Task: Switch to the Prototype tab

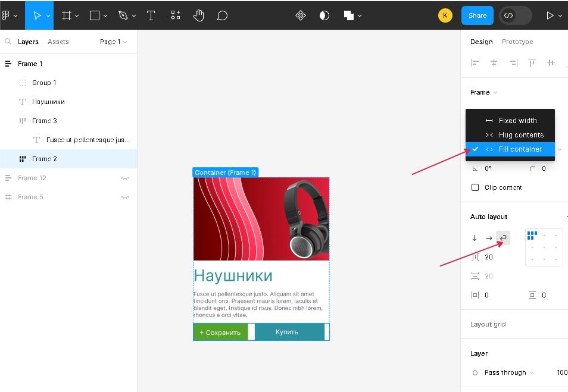Action: pos(517,42)
